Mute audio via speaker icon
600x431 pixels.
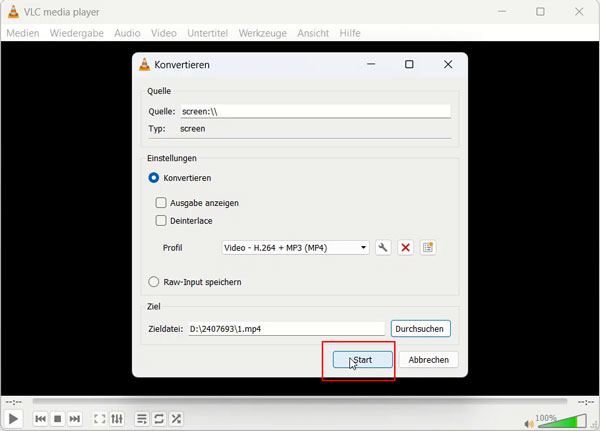coord(529,423)
